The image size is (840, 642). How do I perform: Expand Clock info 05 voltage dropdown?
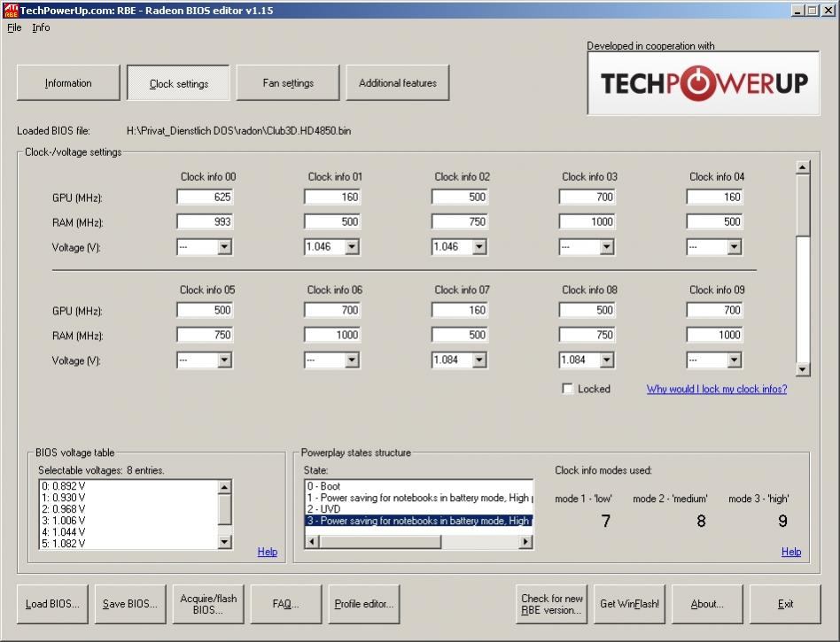coord(224,360)
